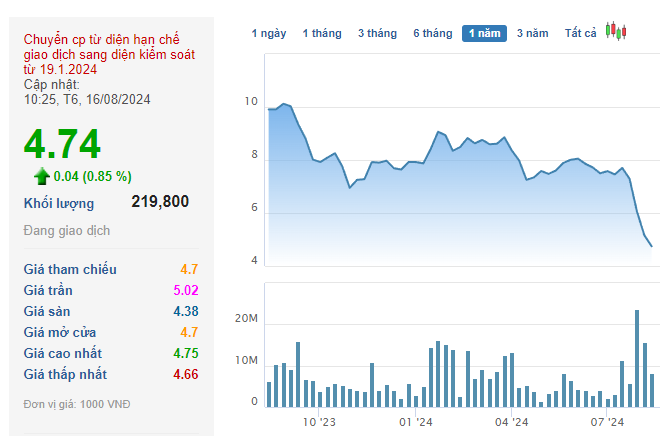The height and width of the screenshot is (436, 672).
Task: Choose the 3 tháng chart period
Action: [x=377, y=33]
